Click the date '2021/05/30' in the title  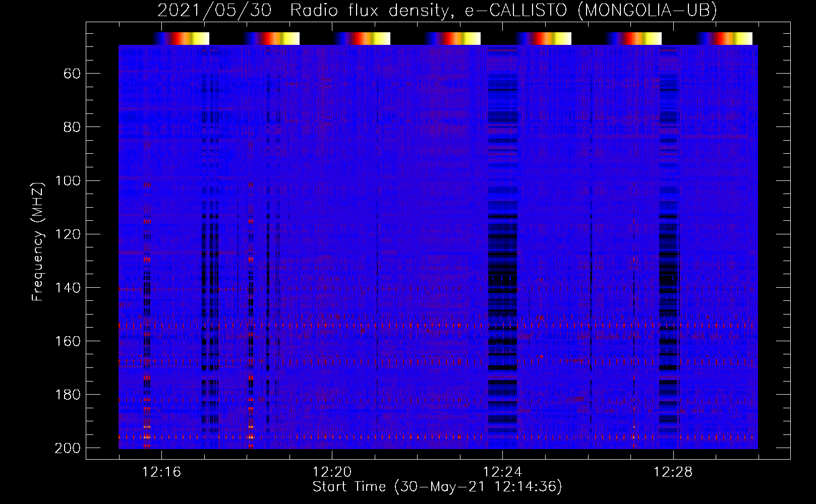(214, 10)
